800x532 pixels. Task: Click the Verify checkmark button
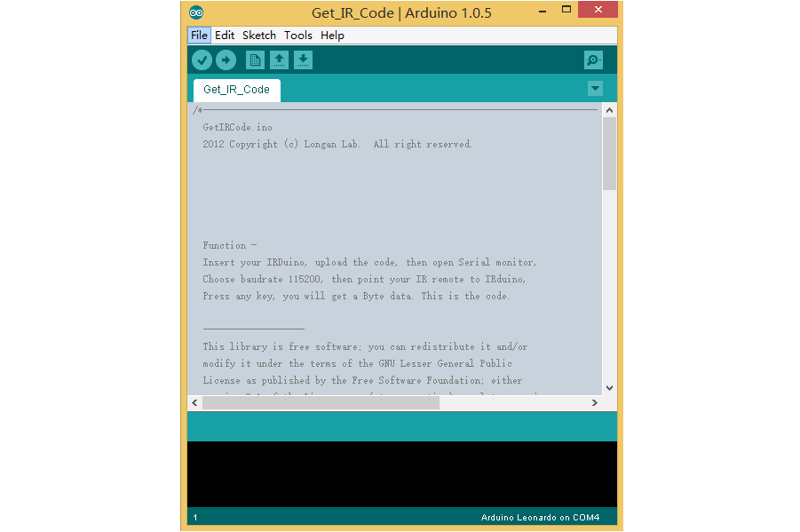(202, 60)
